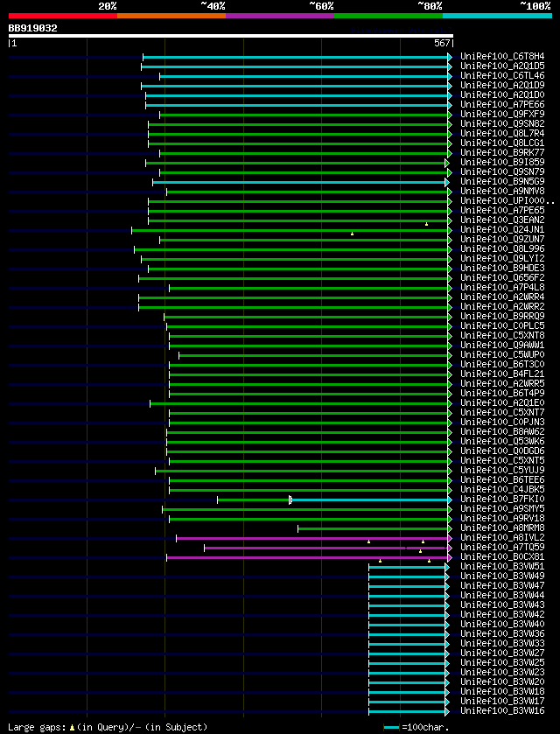Click the UniRef100_A2Q1D0 label
This screenshot has height=734, width=560.
502,95
